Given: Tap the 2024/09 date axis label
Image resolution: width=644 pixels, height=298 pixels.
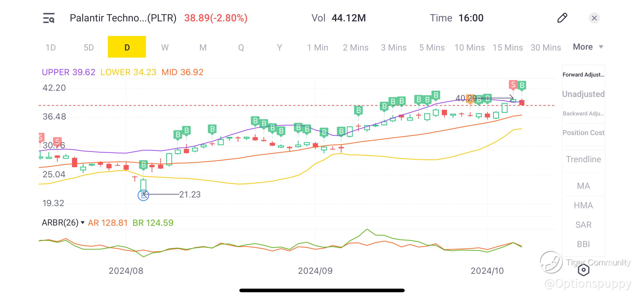Looking at the screenshot, I should (x=315, y=271).
